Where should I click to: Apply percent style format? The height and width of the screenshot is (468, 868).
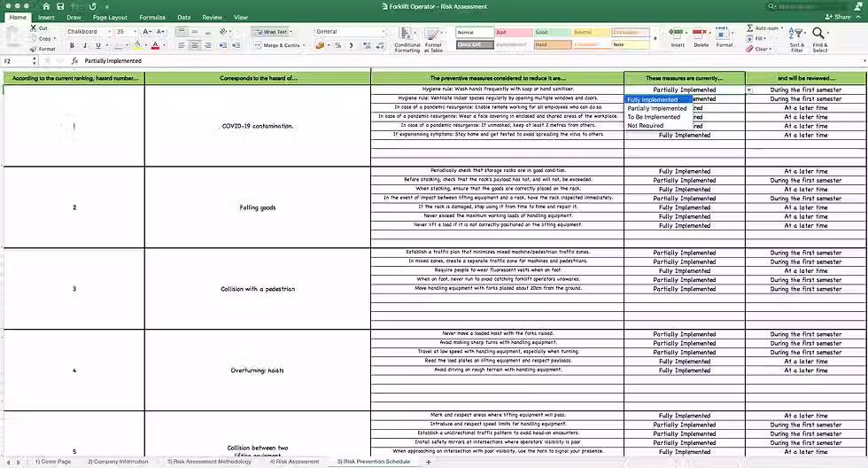point(337,45)
